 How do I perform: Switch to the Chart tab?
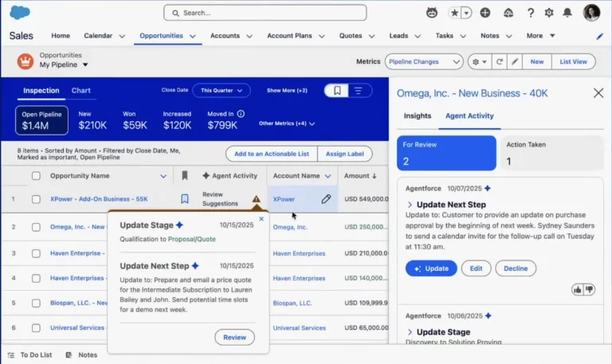[81, 90]
